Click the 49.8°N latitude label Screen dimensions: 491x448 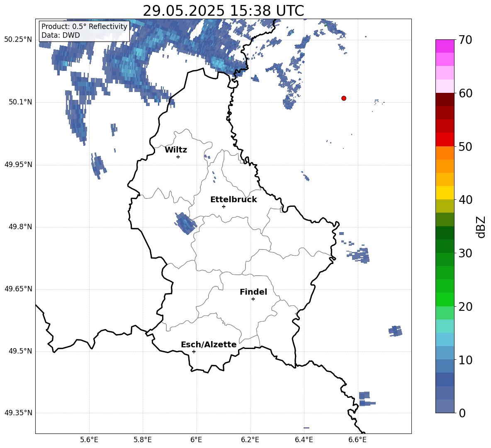tap(20, 227)
